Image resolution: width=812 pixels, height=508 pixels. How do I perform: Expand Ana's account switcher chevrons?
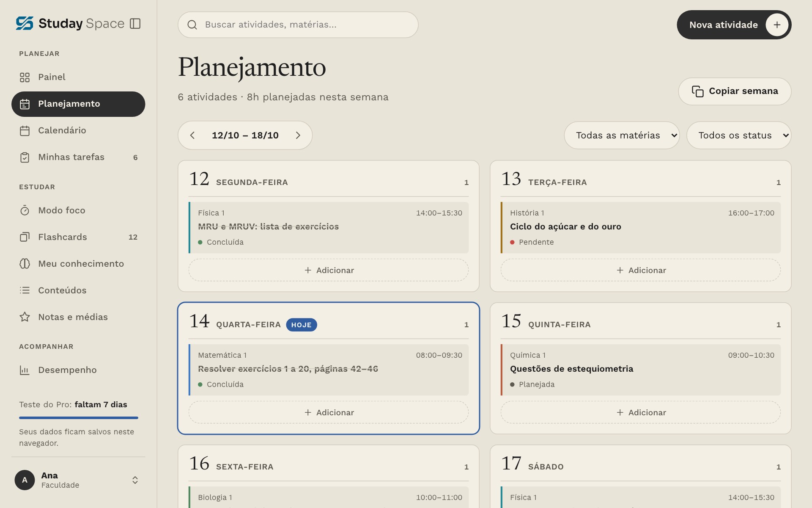pyautogui.click(x=135, y=480)
